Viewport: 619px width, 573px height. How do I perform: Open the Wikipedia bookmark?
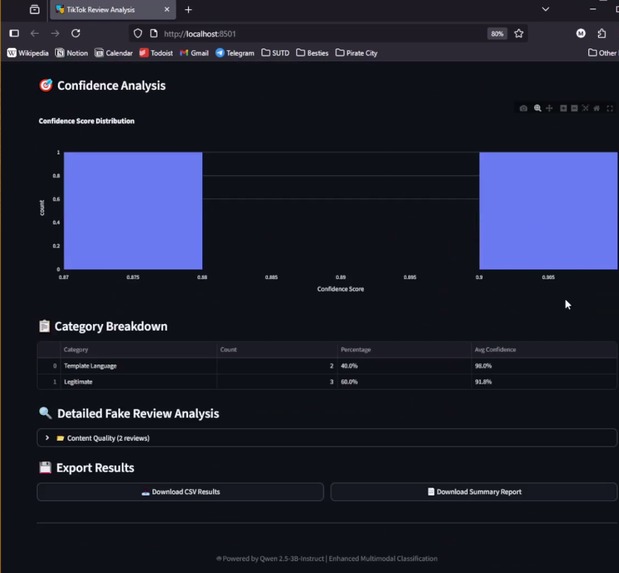tap(28, 53)
